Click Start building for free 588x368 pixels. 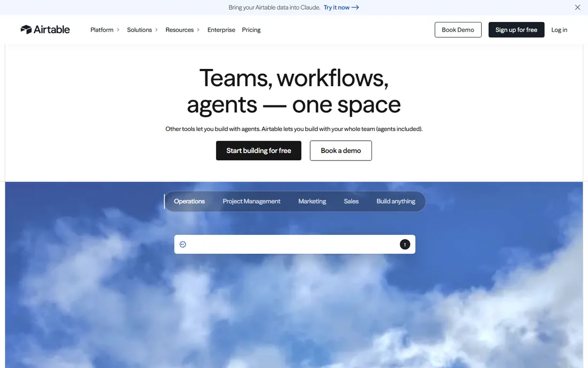258,150
